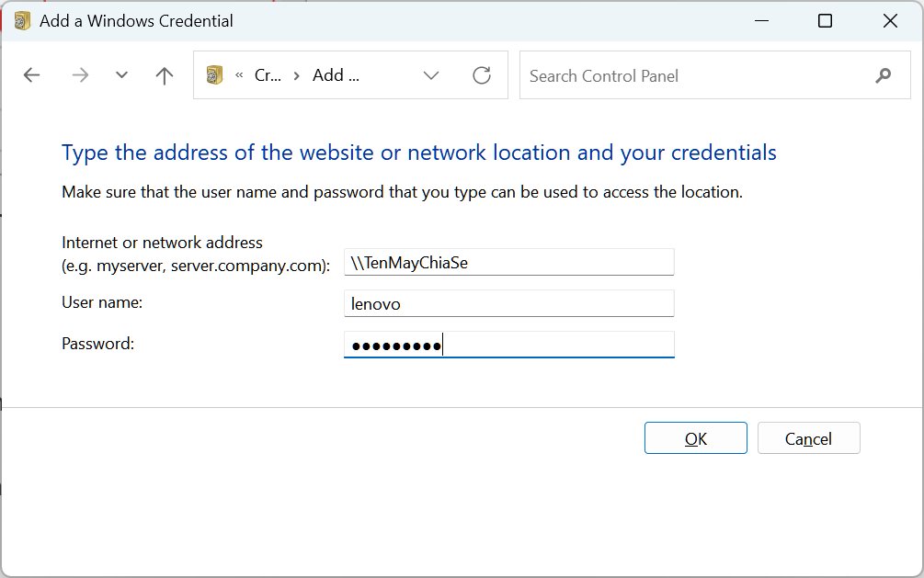
Task: Select the Add ... breadcrumb item
Action: point(335,75)
